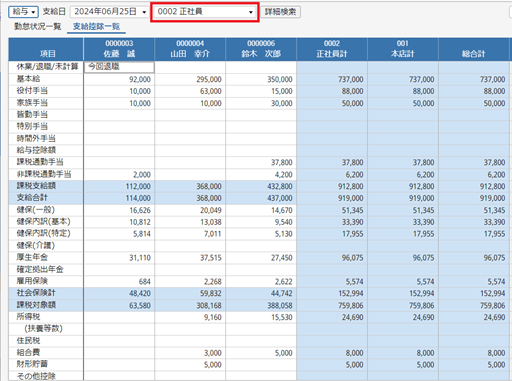Screen dimensions: 512x381
Task: Select the 健保内訳(特定) row label
Action: click(43, 233)
